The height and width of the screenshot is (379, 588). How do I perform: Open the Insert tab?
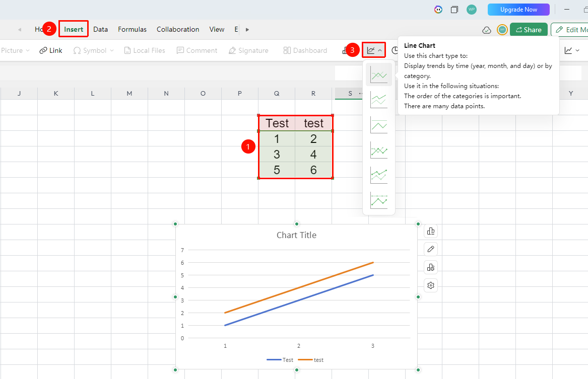pyautogui.click(x=74, y=29)
